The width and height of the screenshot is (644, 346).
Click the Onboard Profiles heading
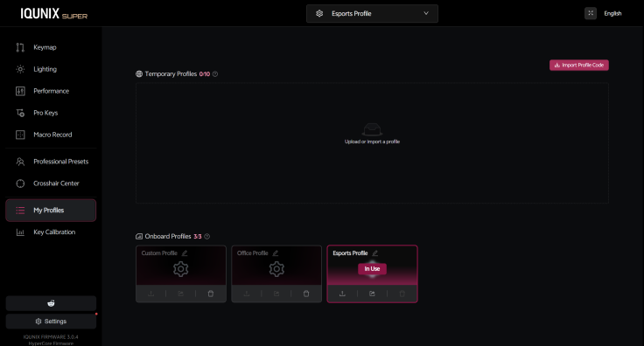(x=168, y=237)
